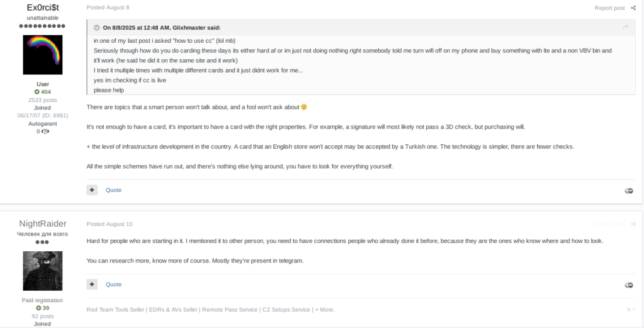This screenshot has height=328, width=644.
Task: Quote Ex0rci$t's reply
Action: click(113, 190)
